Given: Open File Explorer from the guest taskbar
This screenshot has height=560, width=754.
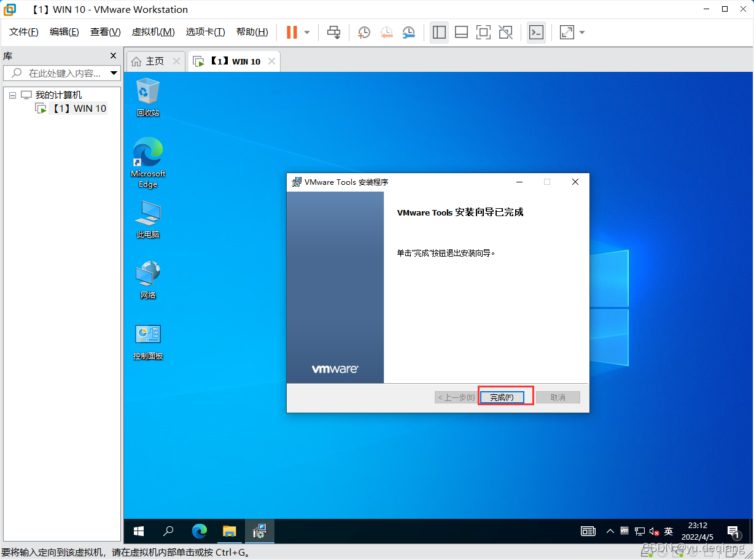Looking at the screenshot, I should pyautogui.click(x=229, y=531).
